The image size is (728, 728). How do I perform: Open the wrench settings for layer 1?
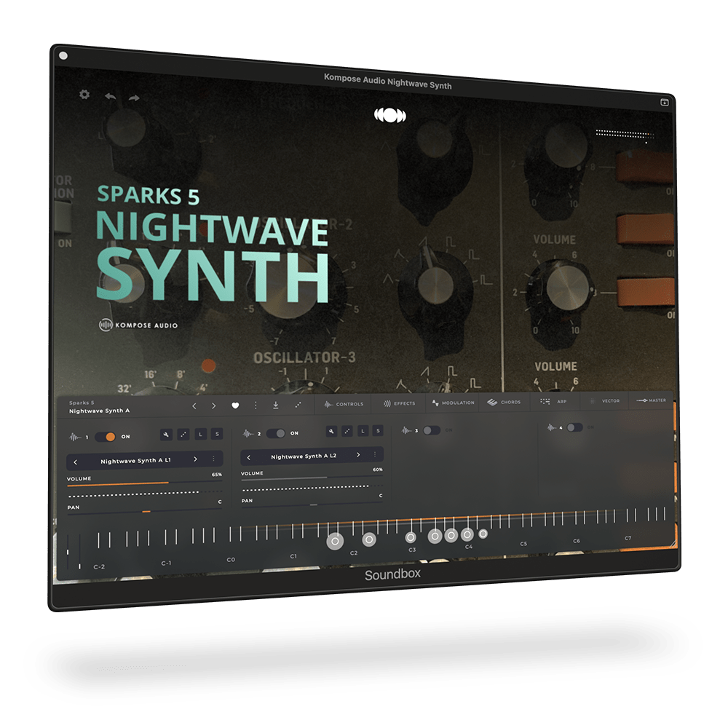point(167,433)
